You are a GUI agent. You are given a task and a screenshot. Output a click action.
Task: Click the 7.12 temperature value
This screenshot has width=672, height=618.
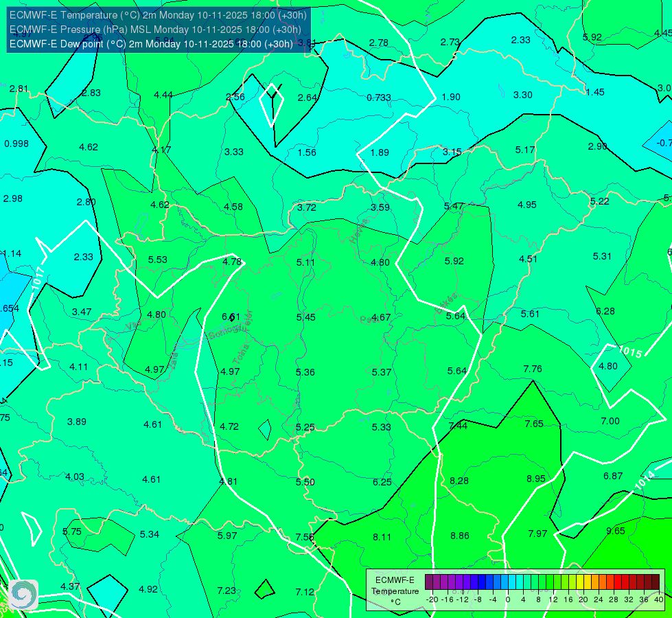click(305, 593)
